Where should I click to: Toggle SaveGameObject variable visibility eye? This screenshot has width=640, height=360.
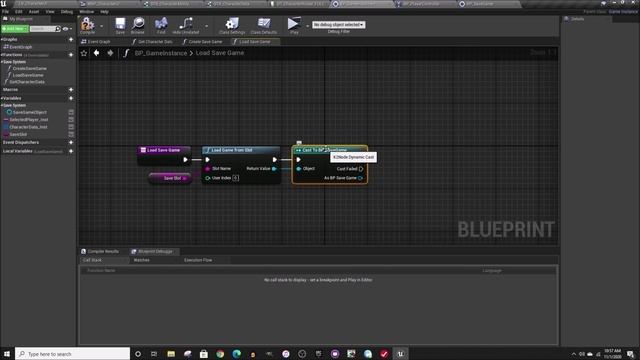71,112
